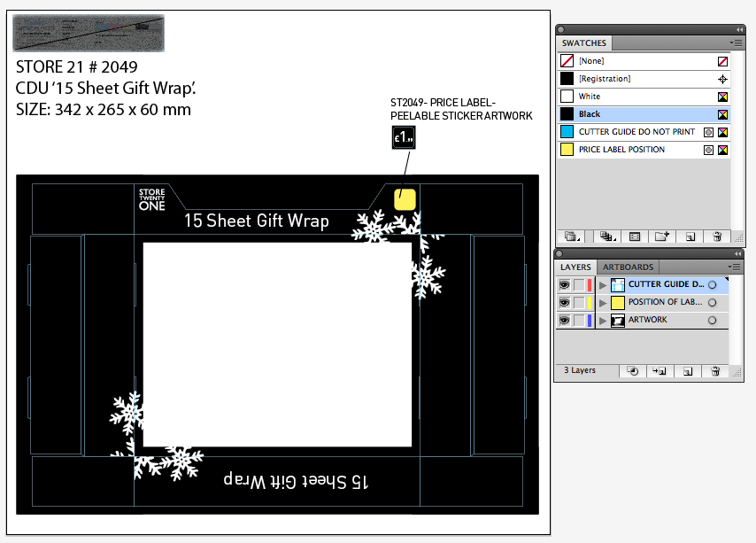The image size is (756, 543).
Task: Switch to the ARTBOARDS tab
Action: point(628,268)
